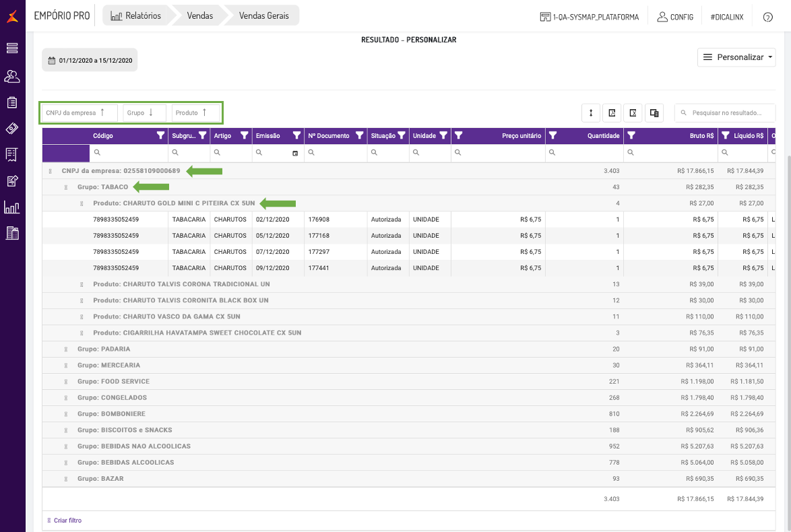Expand Produto CHARUTO TALVIS CORONITA BLACK BOX

click(x=82, y=300)
